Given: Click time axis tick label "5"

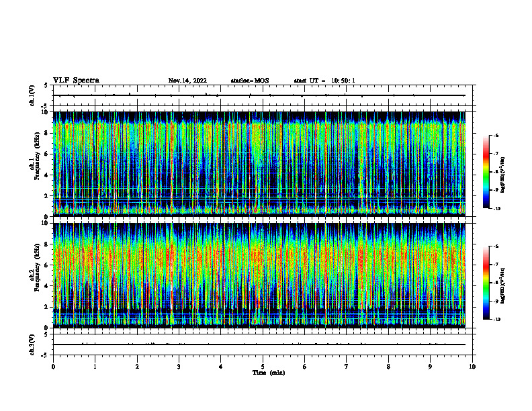Looking at the screenshot, I should [x=263, y=367].
